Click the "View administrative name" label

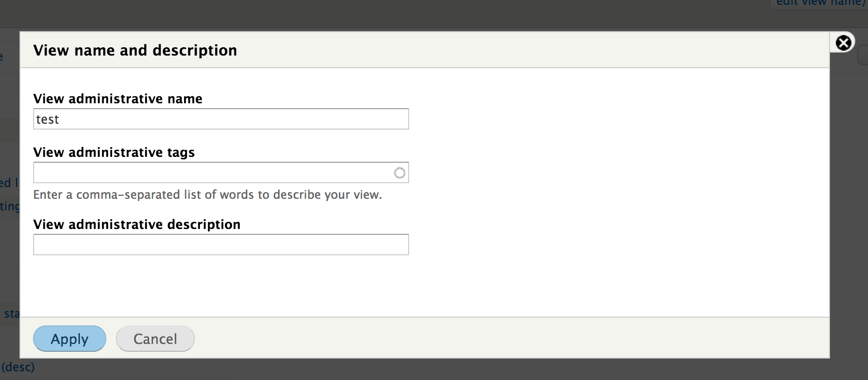point(117,98)
